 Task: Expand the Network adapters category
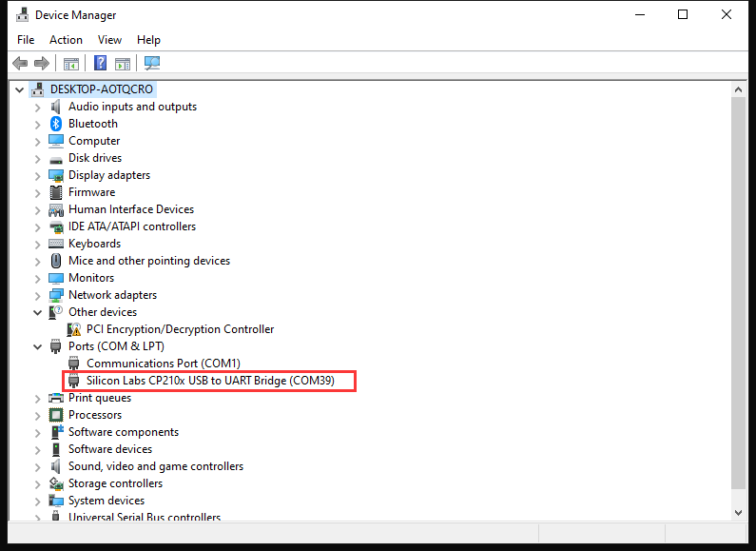pyautogui.click(x=38, y=295)
